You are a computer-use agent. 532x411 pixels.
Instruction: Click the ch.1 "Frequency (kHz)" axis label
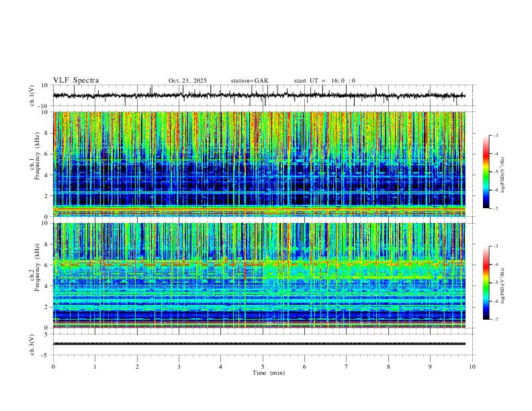tap(38, 156)
